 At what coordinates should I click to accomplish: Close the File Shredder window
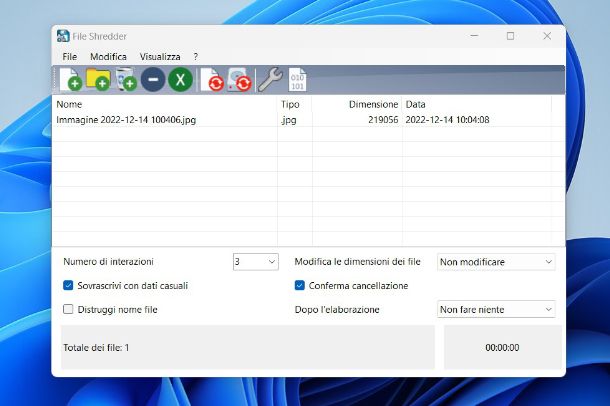click(547, 36)
